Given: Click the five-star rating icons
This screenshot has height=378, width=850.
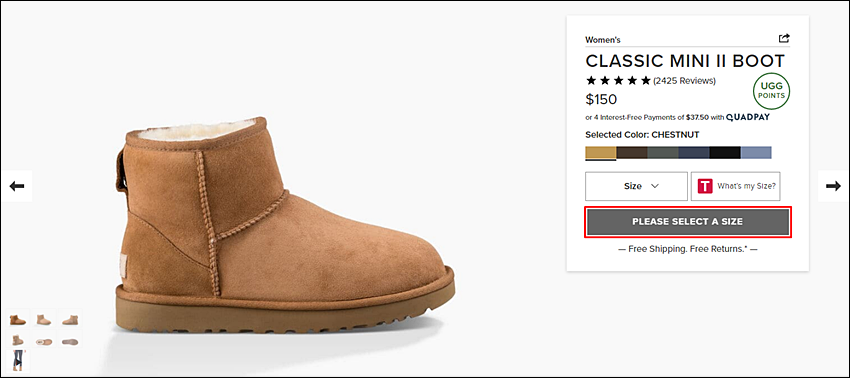Looking at the screenshot, I should click(x=618, y=81).
